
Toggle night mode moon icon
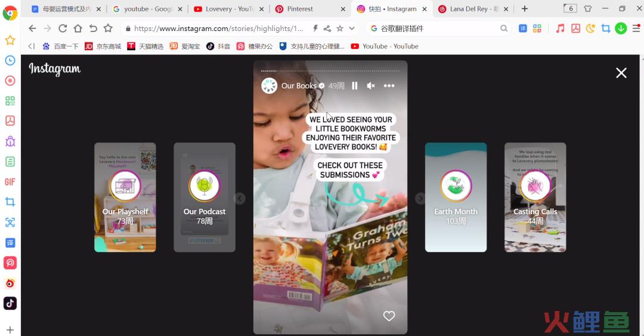[590, 29]
